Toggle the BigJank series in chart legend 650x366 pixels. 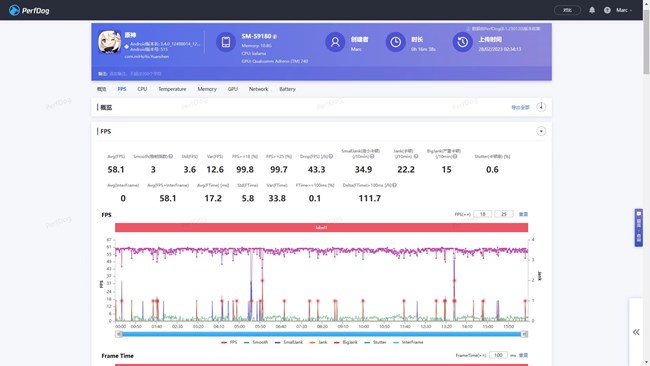[x=345, y=342]
